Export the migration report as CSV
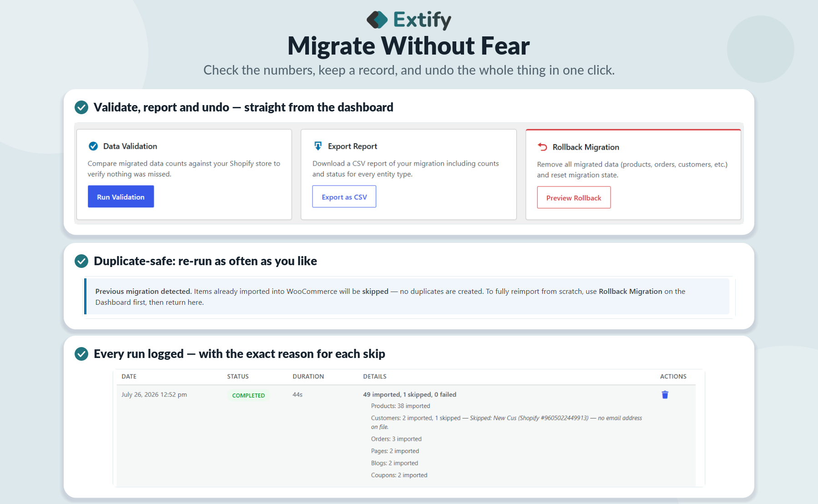The height and width of the screenshot is (504, 818). [344, 197]
